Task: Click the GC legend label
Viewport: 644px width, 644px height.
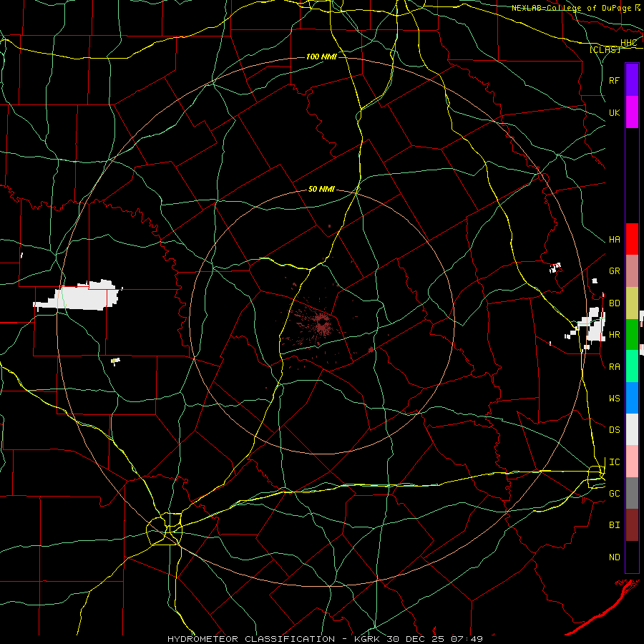Action: [x=614, y=494]
